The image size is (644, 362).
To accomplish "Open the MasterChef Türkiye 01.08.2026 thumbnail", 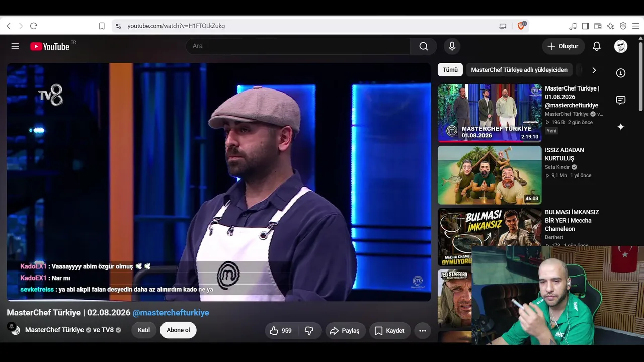I will 490,113.
